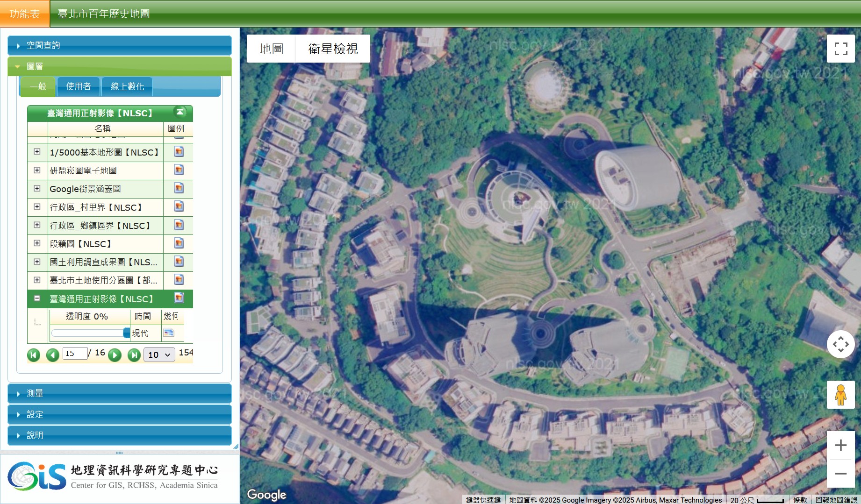Expand the 空間查詢 accordion section
This screenshot has height=504, width=861.
120,45
